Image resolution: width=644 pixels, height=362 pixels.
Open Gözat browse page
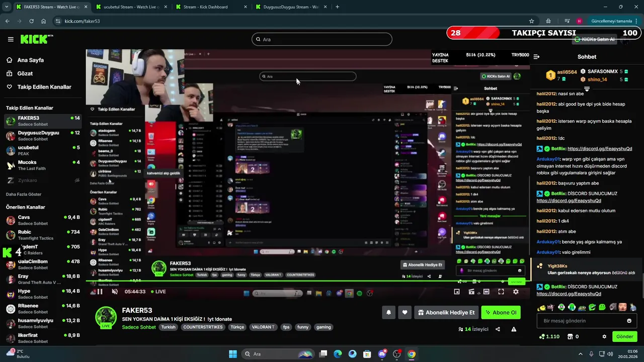coord(25,73)
